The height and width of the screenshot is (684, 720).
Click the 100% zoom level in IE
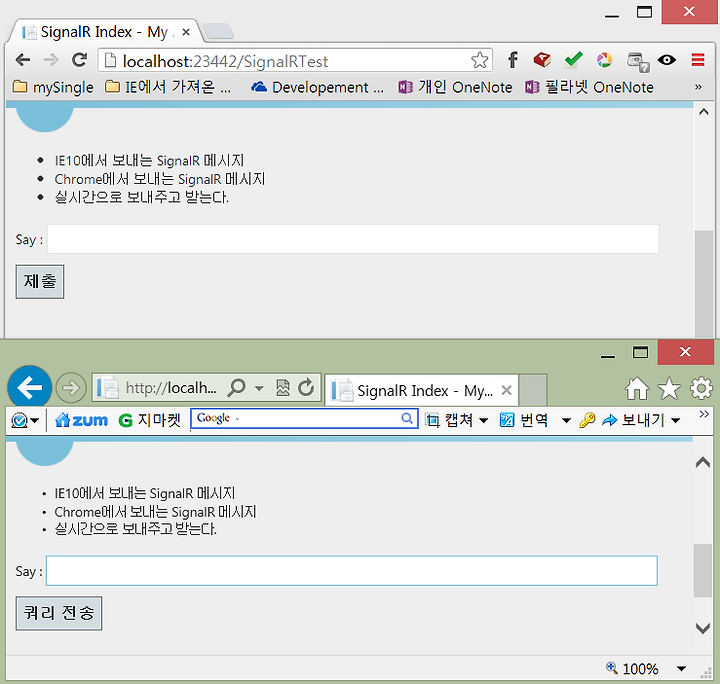(x=633, y=668)
